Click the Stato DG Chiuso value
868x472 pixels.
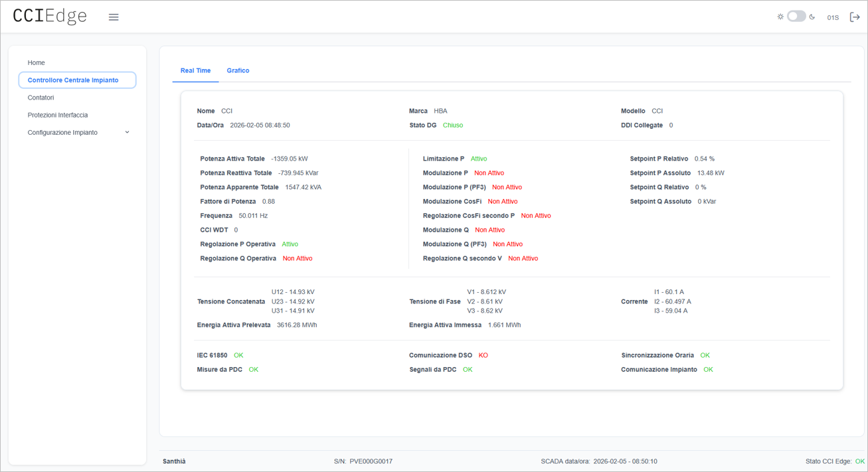[x=453, y=125]
